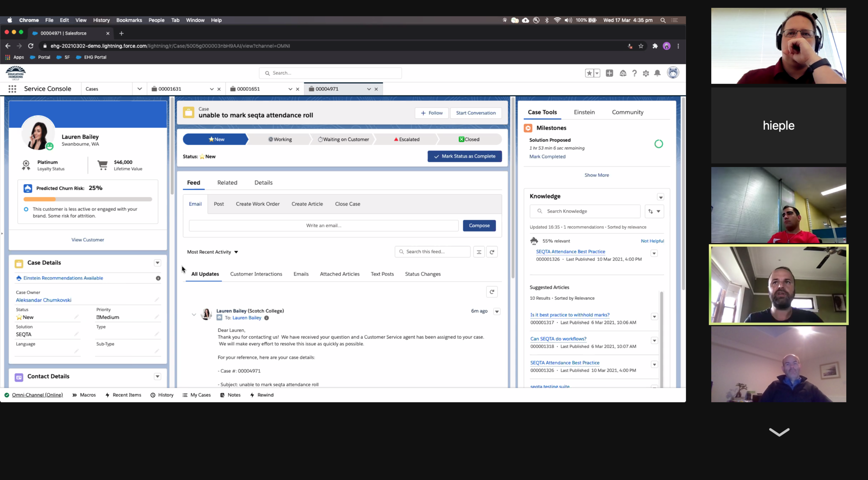Viewport: 868px width, 480px height.
Task: Select the Escalated status stage
Action: (406, 139)
